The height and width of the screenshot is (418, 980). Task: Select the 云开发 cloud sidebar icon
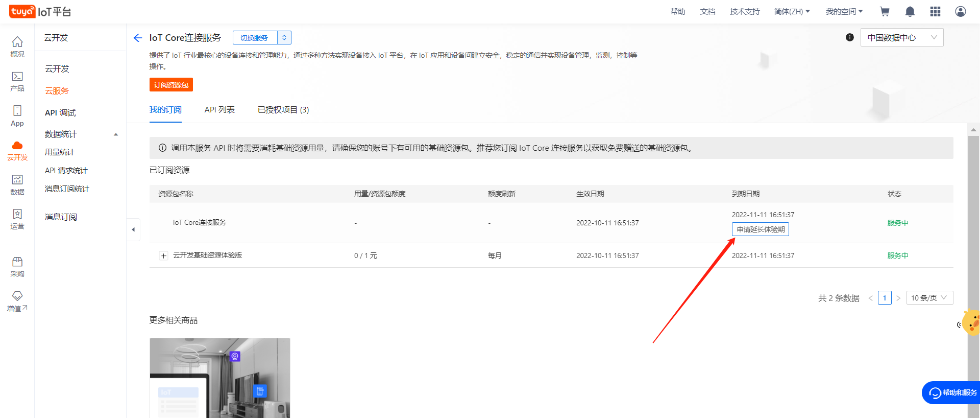tap(17, 151)
